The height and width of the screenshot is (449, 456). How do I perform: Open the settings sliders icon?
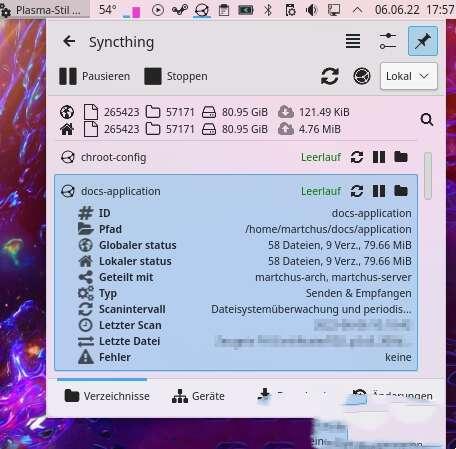[x=388, y=41]
